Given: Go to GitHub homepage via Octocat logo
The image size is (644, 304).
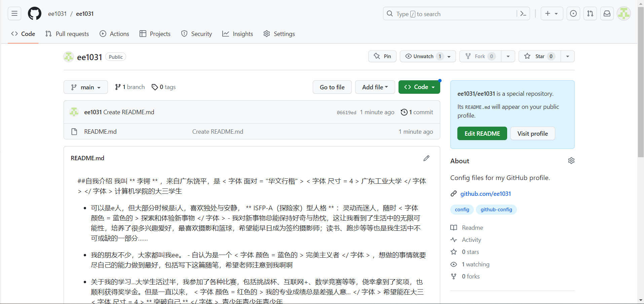Looking at the screenshot, I should (35, 13).
